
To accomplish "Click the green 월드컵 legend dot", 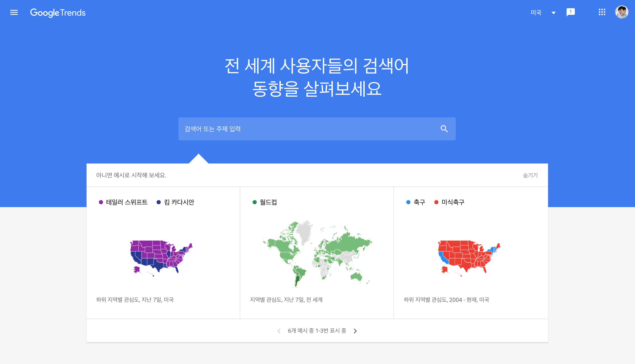I will coord(254,202).
